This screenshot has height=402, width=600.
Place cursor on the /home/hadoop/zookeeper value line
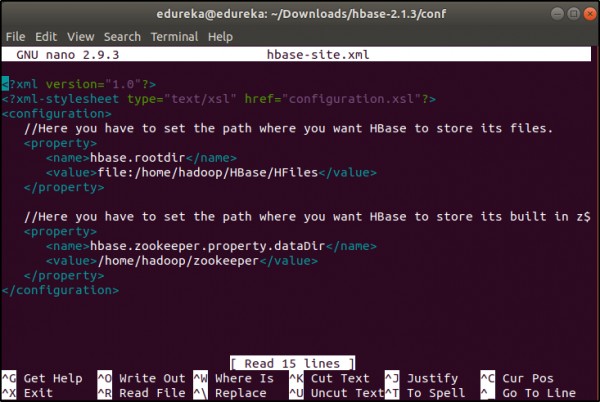180,260
